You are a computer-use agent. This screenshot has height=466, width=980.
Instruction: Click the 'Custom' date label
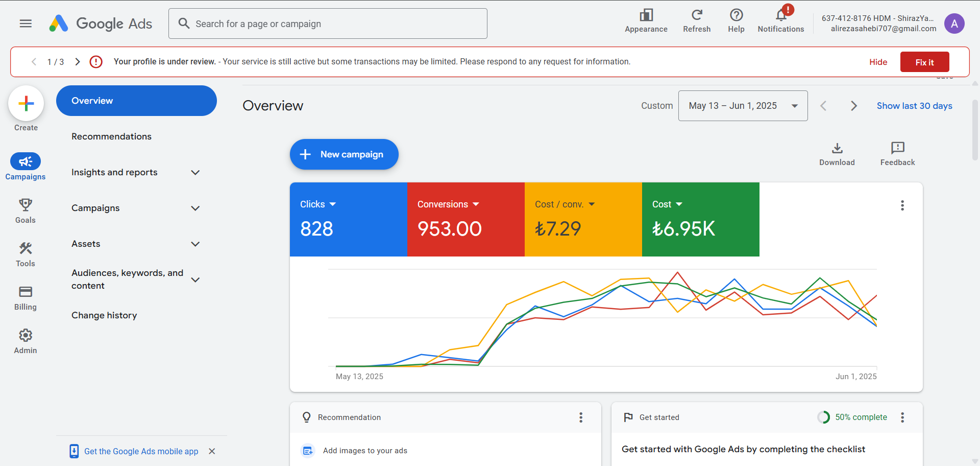pyautogui.click(x=657, y=106)
